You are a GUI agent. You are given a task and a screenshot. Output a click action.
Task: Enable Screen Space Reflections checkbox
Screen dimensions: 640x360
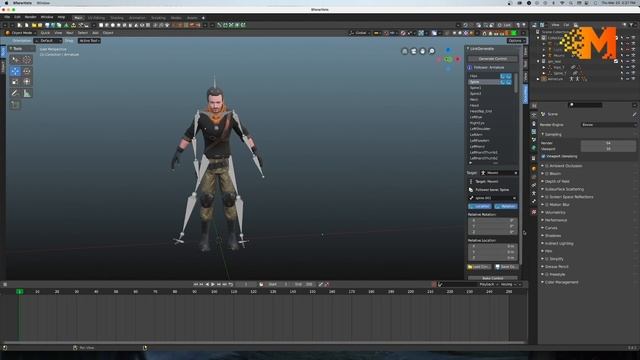[547, 197]
